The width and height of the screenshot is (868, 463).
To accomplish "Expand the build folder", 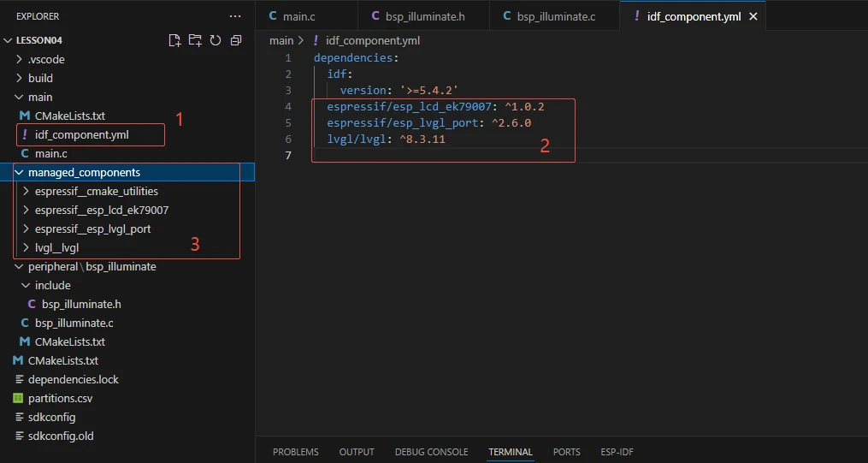I will pos(40,78).
